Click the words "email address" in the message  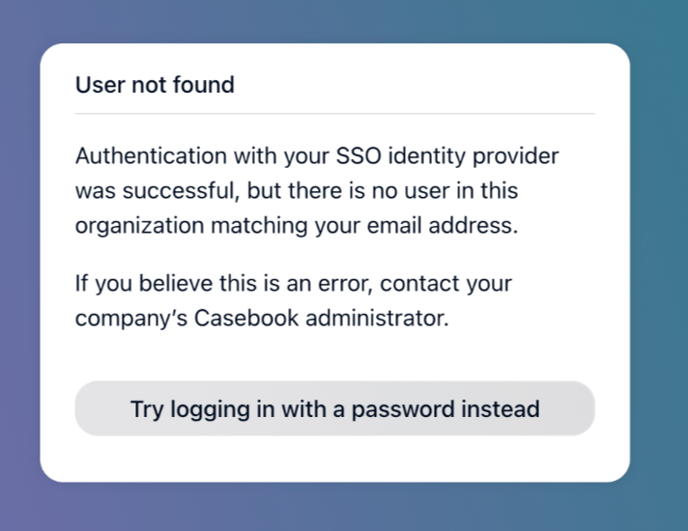click(454, 225)
